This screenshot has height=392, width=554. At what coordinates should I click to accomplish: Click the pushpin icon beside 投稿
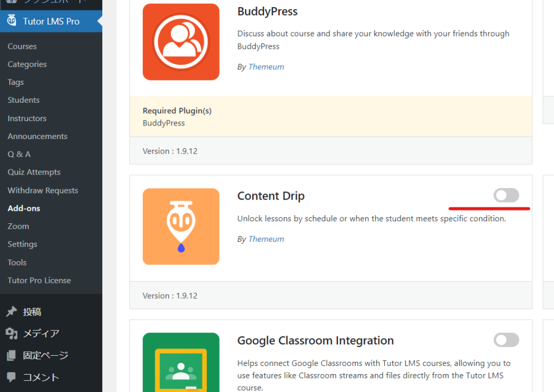pyautogui.click(x=11, y=312)
